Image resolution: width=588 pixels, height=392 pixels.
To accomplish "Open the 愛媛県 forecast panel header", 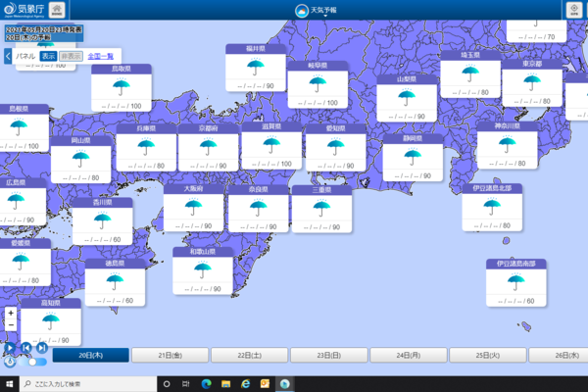I will click(24, 243).
